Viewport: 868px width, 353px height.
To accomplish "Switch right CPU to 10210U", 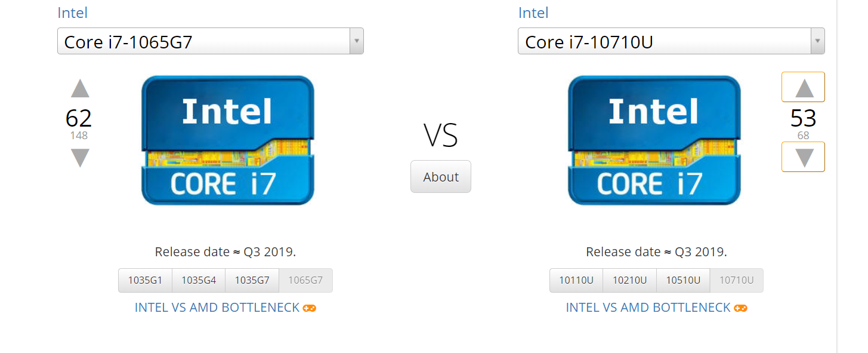I will pyautogui.click(x=629, y=280).
